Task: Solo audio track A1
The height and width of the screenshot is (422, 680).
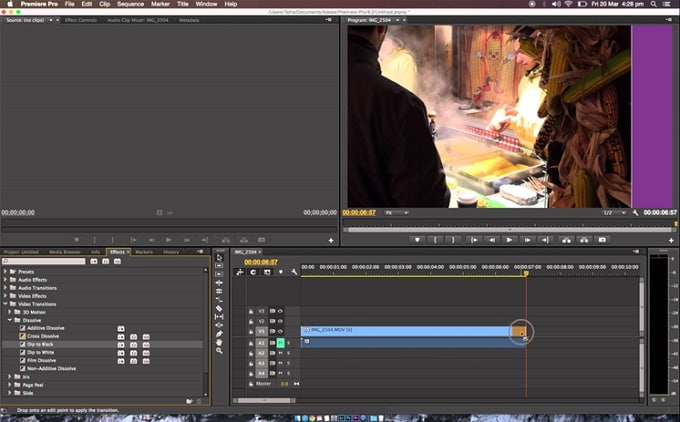Action: (x=288, y=343)
